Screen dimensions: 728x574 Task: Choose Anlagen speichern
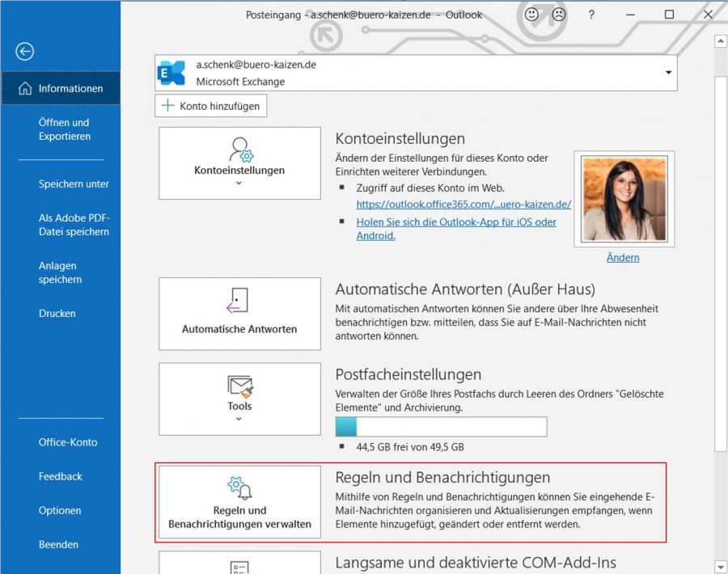coord(60,272)
